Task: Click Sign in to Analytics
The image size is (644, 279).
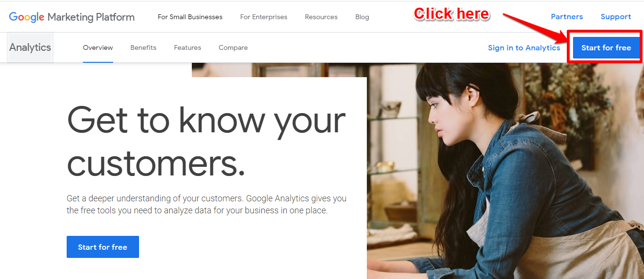Action: (524, 47)
